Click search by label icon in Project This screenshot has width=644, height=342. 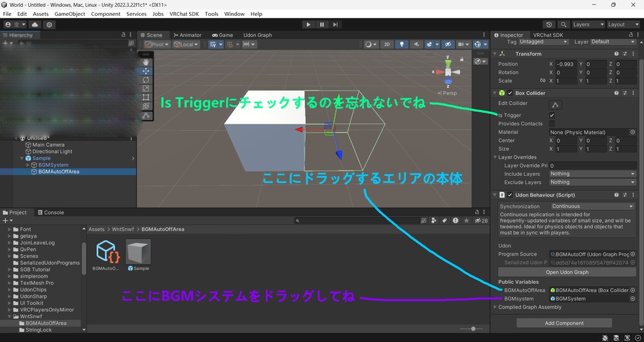pos(445,221)
